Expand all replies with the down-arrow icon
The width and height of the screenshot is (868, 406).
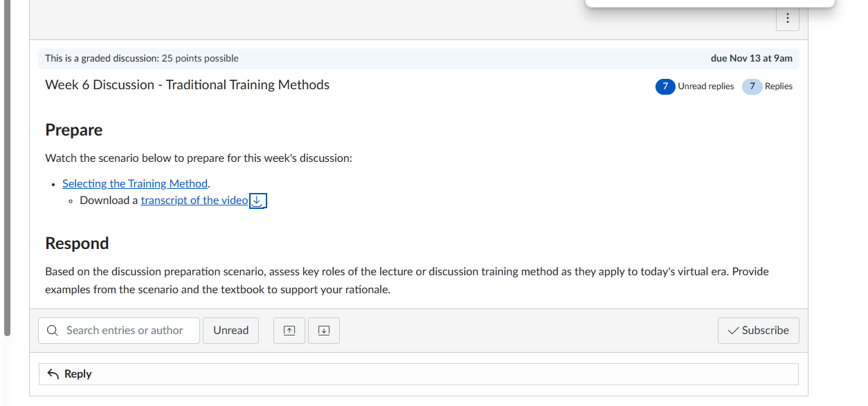pyautogui.click(x=323, y=331)
